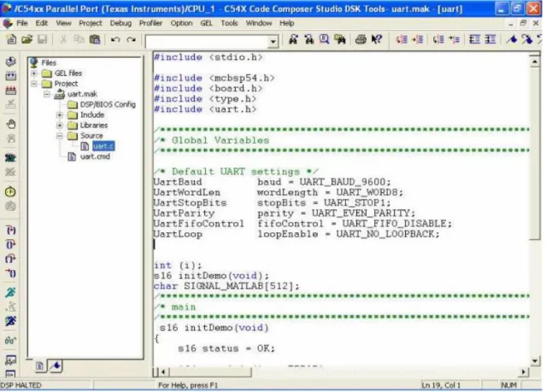The height and width of the screenshot is (392, 546).
Task: Click the Cut scissors icon
Action: pyautogui.click(x=63, y=39)
